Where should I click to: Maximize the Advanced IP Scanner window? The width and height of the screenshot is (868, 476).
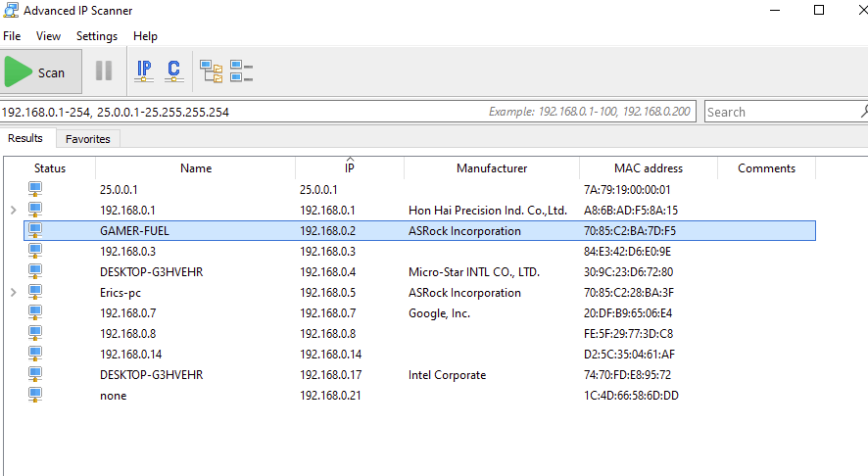819,10
